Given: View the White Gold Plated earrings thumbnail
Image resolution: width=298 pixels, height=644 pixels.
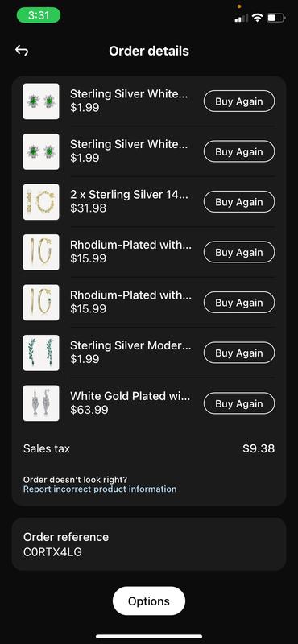Looking at the screenshot, I should pyautogui.click(x=41, y=403).
